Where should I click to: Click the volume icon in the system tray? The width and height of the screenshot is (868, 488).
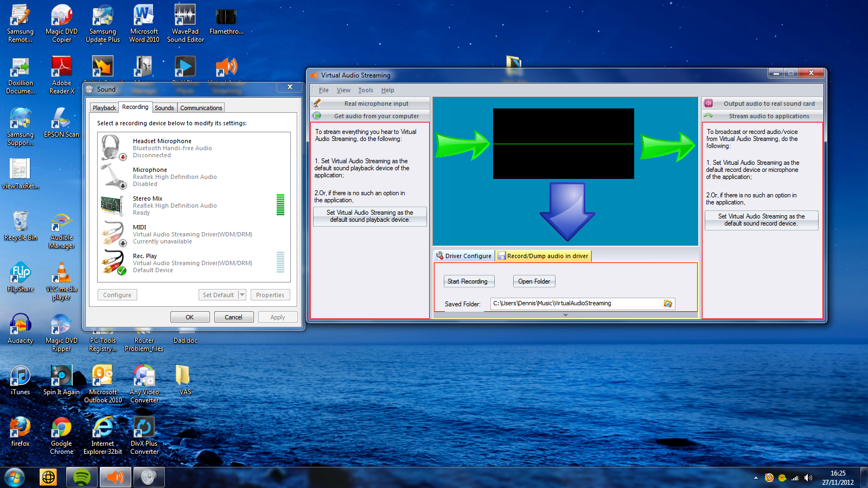(x=808, y=478)
